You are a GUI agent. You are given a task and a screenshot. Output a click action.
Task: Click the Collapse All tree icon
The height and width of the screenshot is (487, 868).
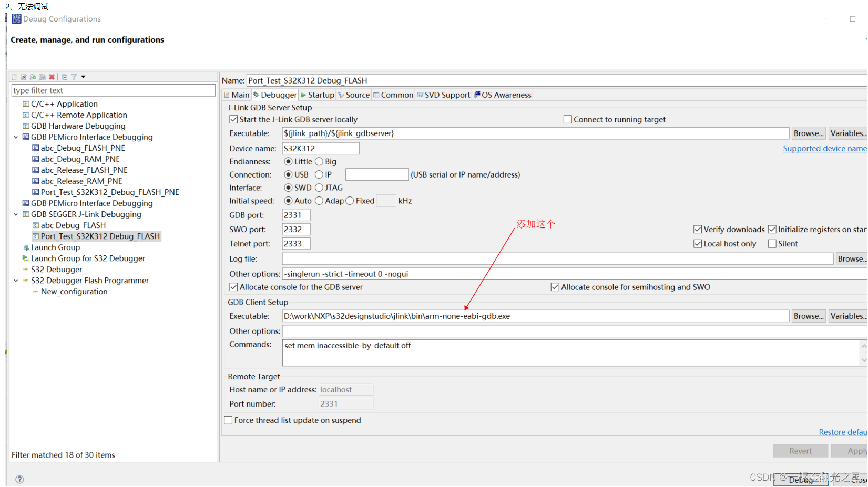(65, 77)
